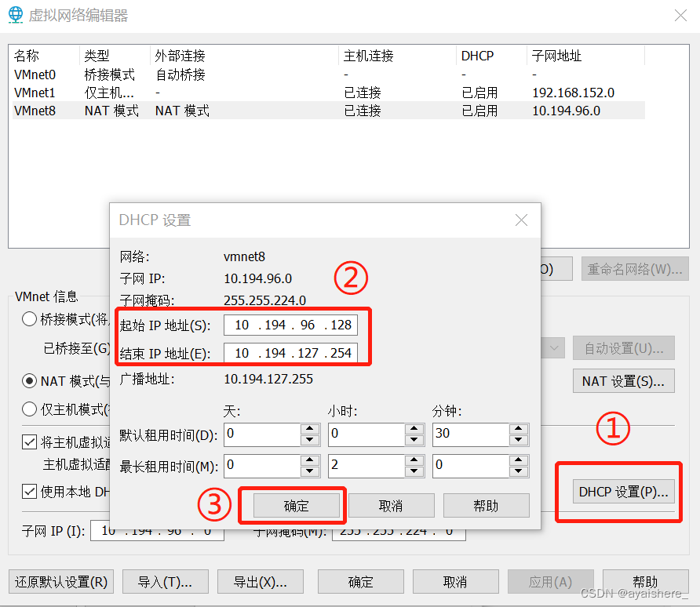Click 确定 at the bottom of the editor
The height and width of the screenshot is (607, 700).
[x=360, y=581]
